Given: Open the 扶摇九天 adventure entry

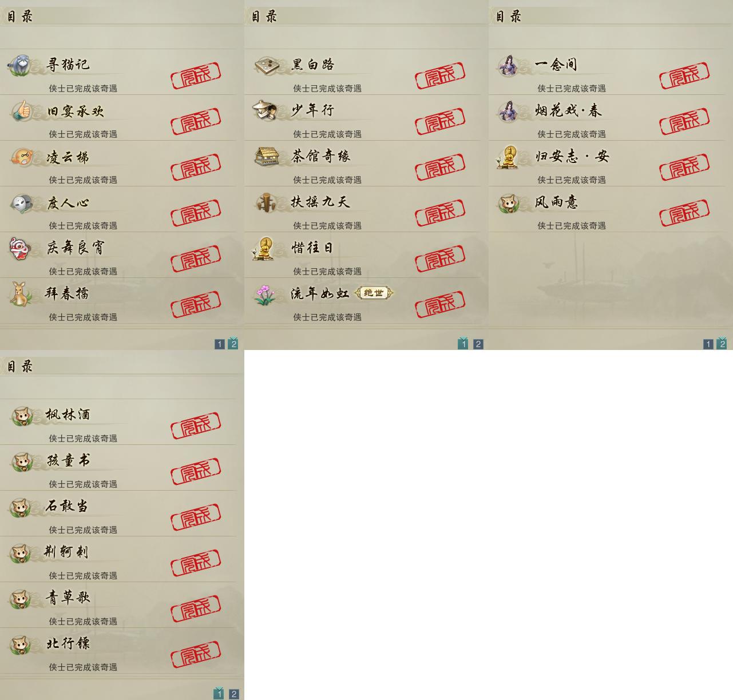Looking at the screenshot, I should coord(366,209).
